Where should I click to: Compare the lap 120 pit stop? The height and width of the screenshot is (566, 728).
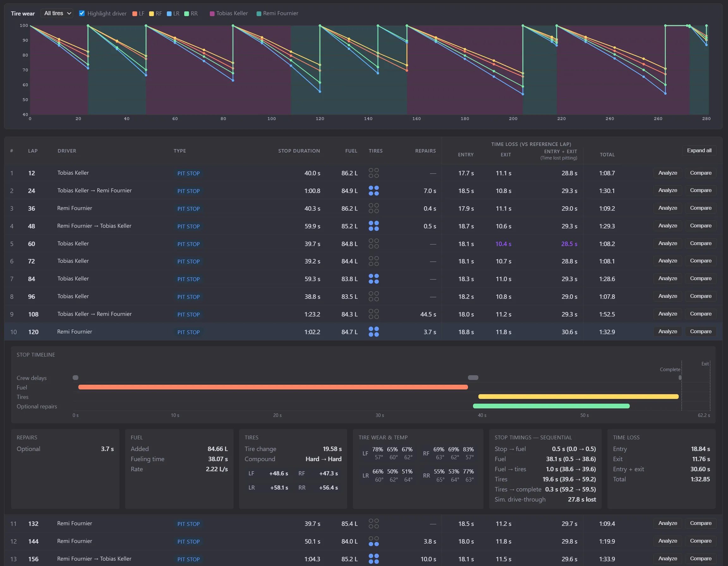click(700, 331)
